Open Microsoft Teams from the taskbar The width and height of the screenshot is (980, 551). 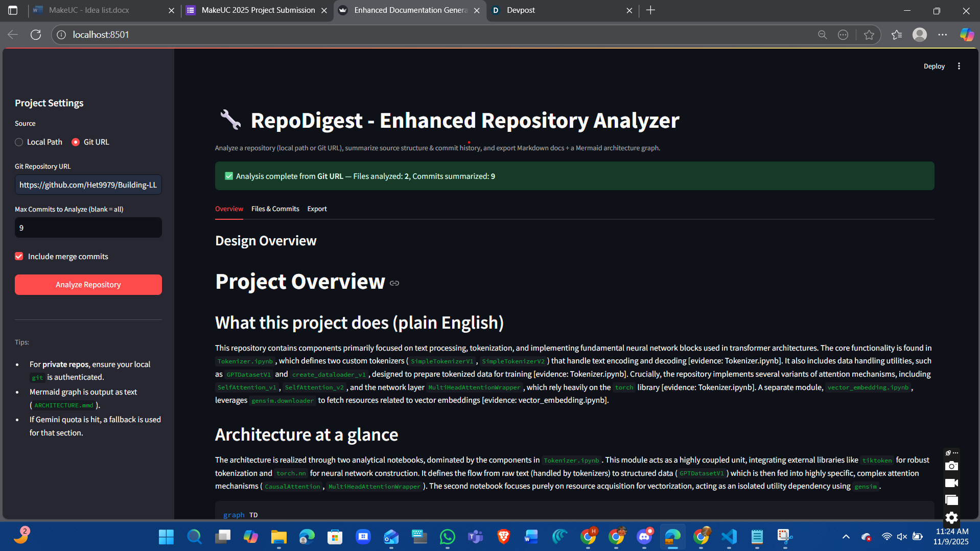(x=475, y=537)
